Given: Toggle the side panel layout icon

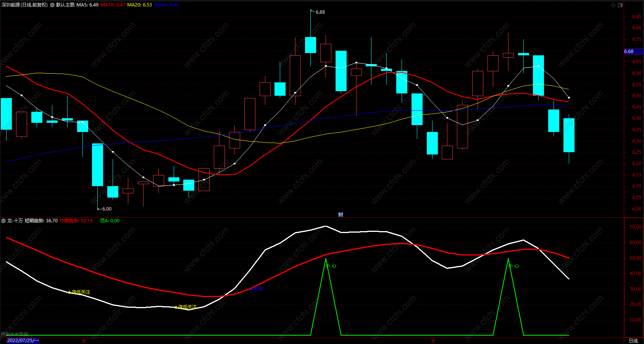Looking at the screenshot, I should pos(620,5).
